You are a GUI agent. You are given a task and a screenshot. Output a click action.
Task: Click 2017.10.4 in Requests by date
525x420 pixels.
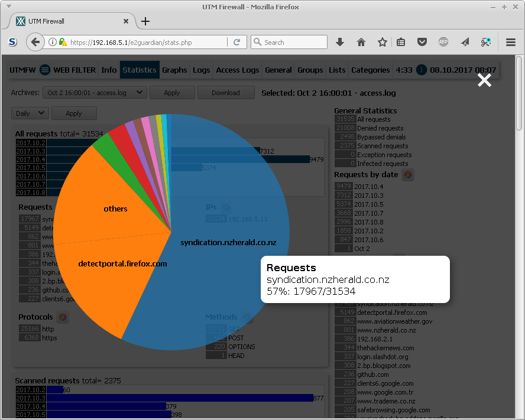[x=369, y=187]
